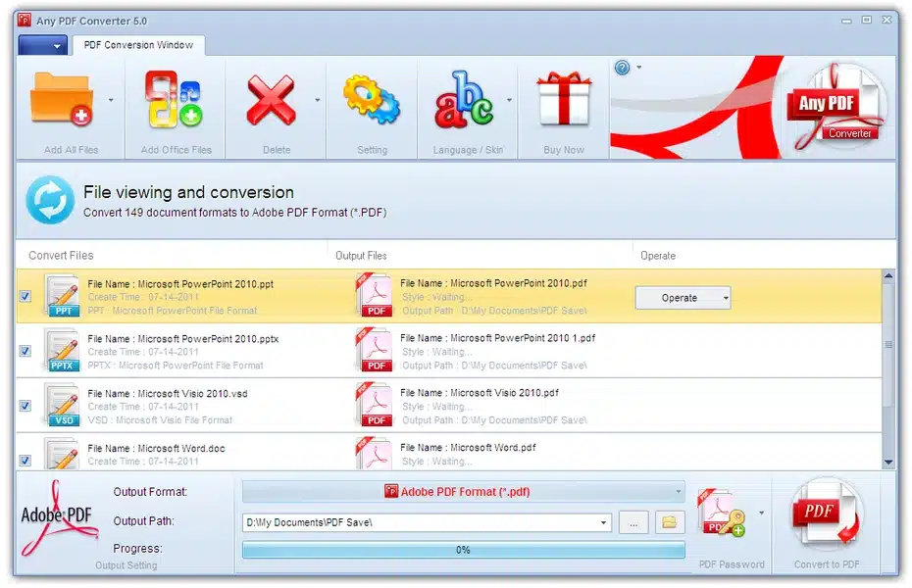Image resolution: width=912 pixels, height=588 pixels.
Task: Uncheck Microsoft PowerPoint 2010.pptx checkbox
Action: [25, 351]
